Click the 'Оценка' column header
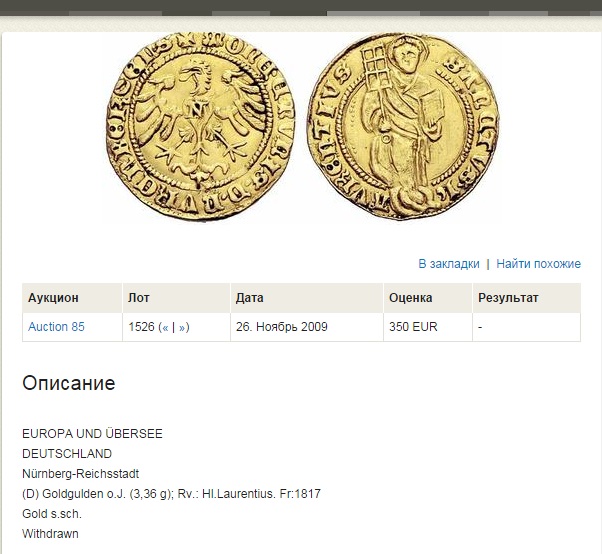 coord(410,298)
